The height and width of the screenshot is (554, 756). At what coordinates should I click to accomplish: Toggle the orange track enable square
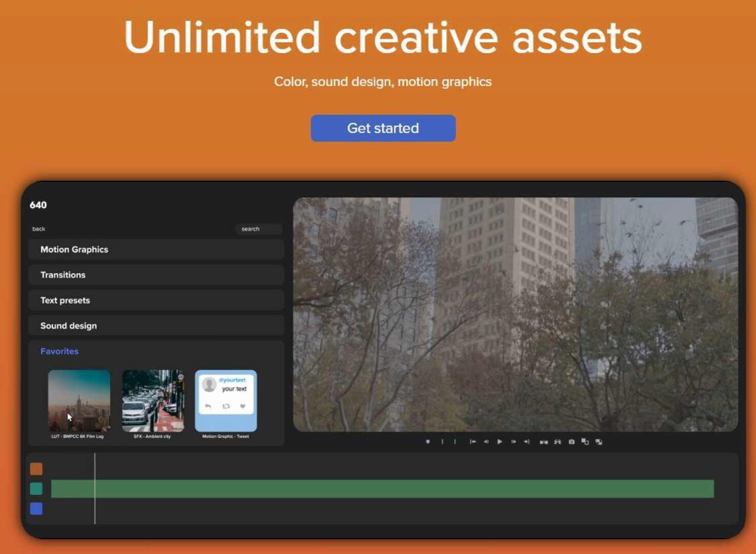tap(36, 468)
